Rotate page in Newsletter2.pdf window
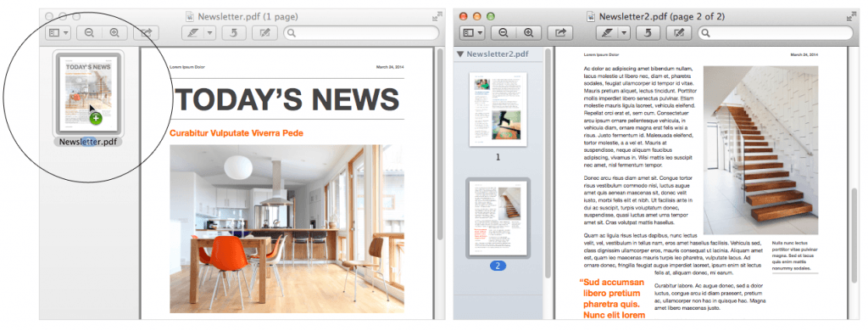Image resolution: width=868 pixels, height=331 pixels. pos(648,33)
